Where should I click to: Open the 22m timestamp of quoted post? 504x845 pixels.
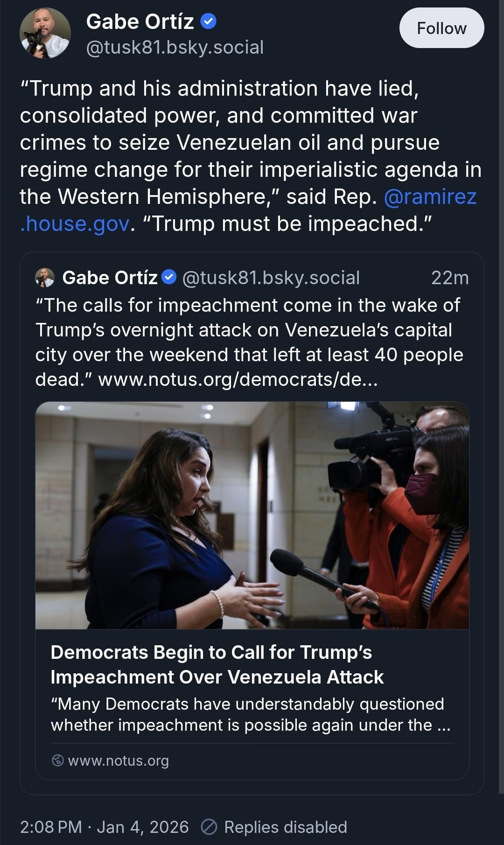pos(449,278)
